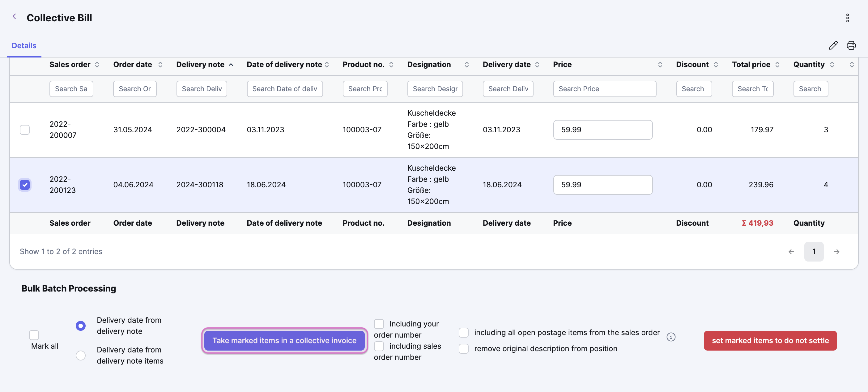
Task: Open info icon beside open postage items
Action: [670, 337]
